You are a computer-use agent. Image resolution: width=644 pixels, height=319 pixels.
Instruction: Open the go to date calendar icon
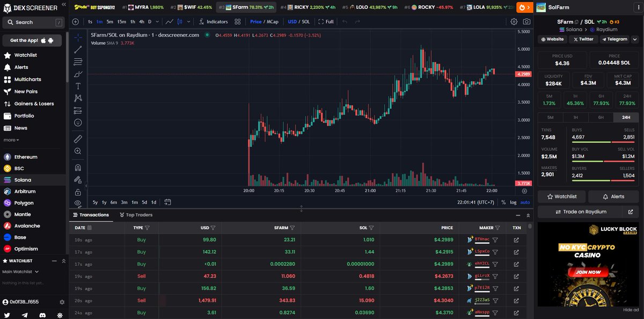coord(168,202)
